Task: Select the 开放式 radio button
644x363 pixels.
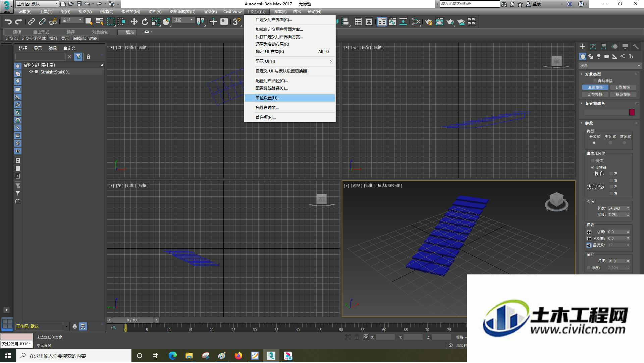Action: tap(594, 143)
